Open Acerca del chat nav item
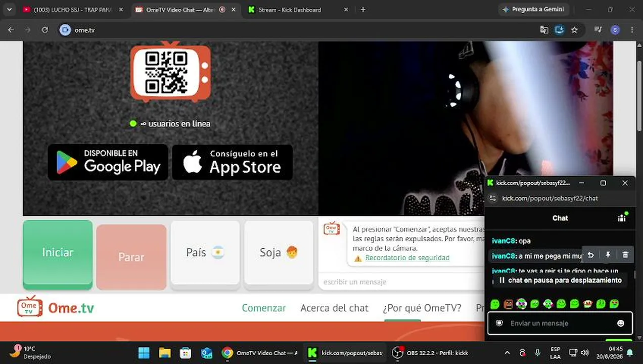 click(334, 308)
